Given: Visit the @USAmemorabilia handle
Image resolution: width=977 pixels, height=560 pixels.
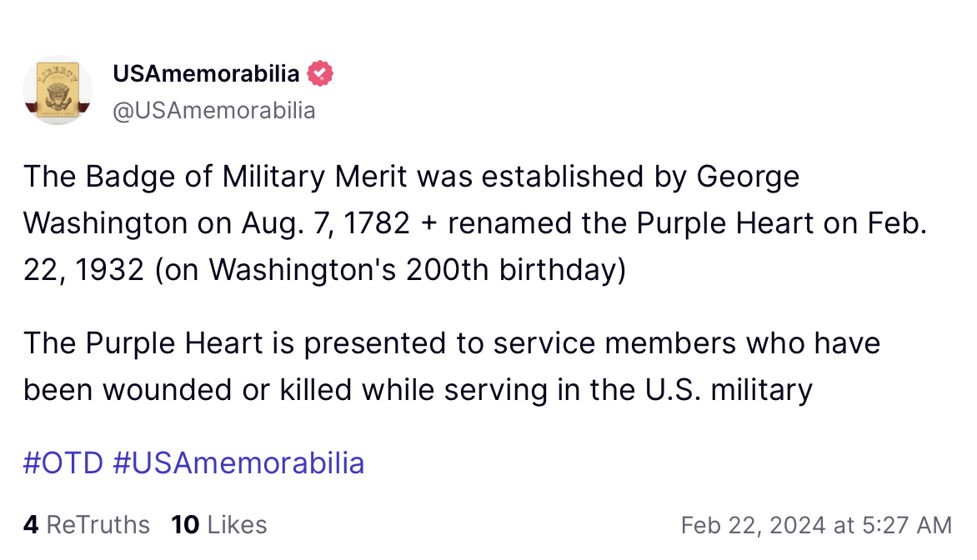Looking at the screenshot, I should tap(213, 110).
